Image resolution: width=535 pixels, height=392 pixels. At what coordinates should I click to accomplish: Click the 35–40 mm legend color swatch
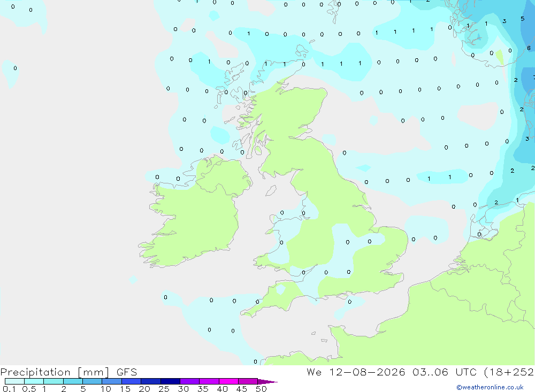click(x=209, y=381)
